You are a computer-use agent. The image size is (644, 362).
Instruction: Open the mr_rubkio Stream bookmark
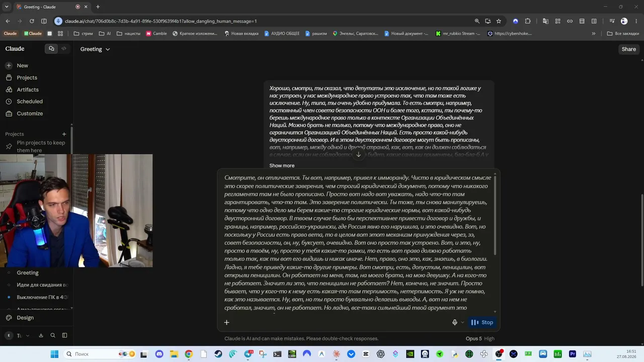(458, 34)
